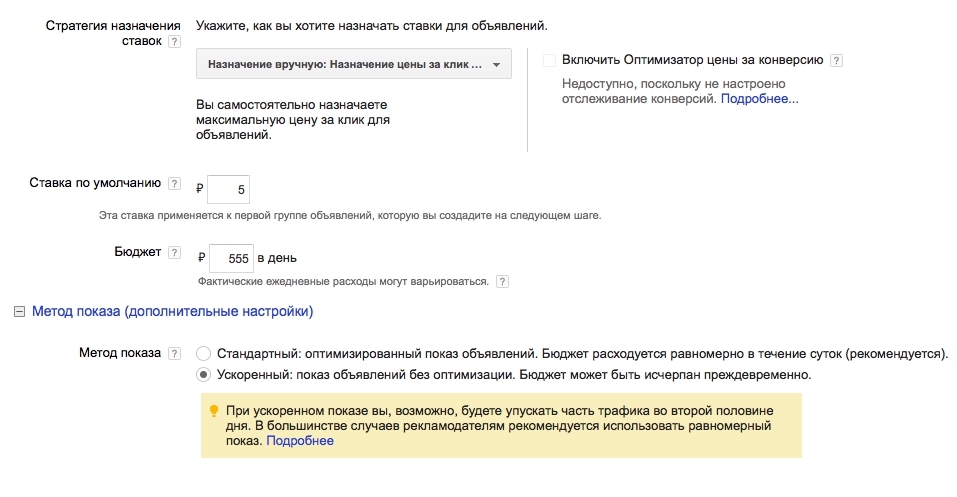
Task: Collapse section using minus box icon
Action: click(x=20, y=311)
